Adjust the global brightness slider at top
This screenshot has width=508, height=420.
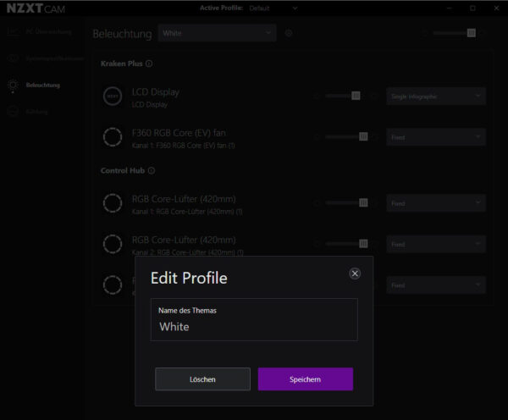click(x=455, y=33)
